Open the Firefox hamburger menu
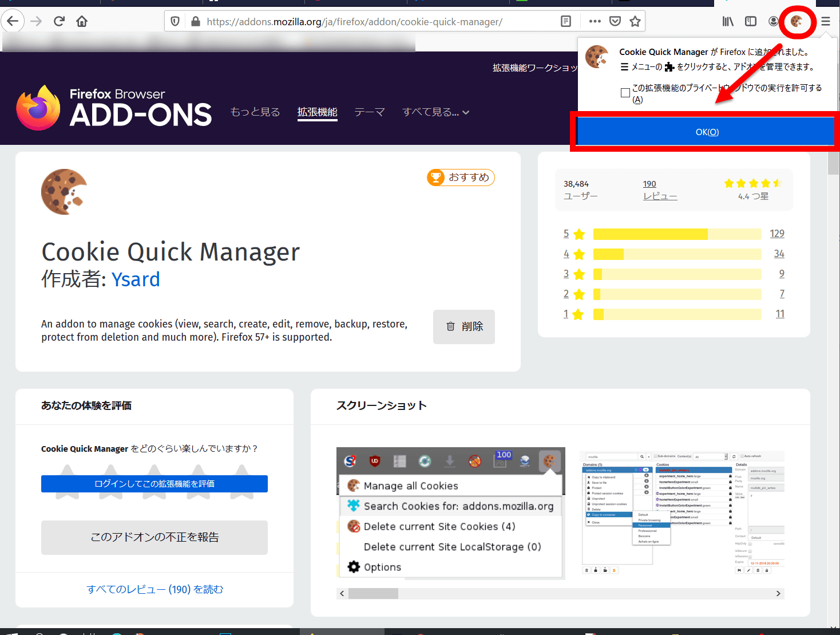The height and width of the screenshot is (635, 840). [x=825, y=22]
